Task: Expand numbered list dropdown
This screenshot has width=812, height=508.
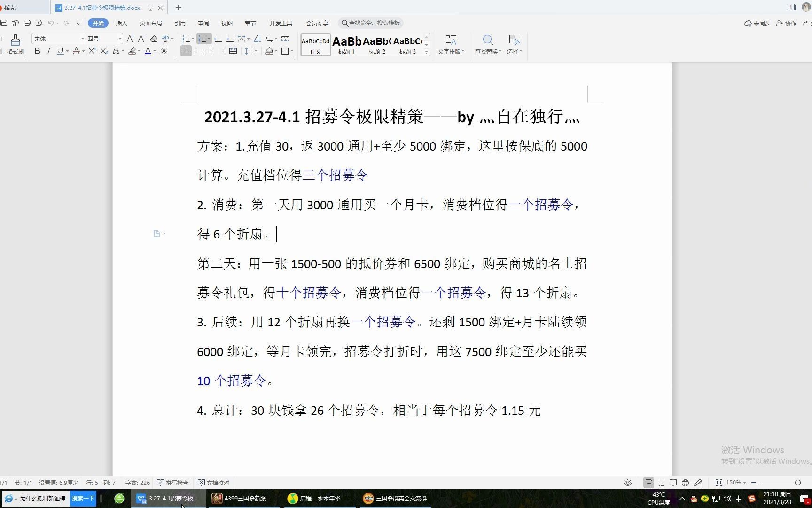Action: pos(209,39)
